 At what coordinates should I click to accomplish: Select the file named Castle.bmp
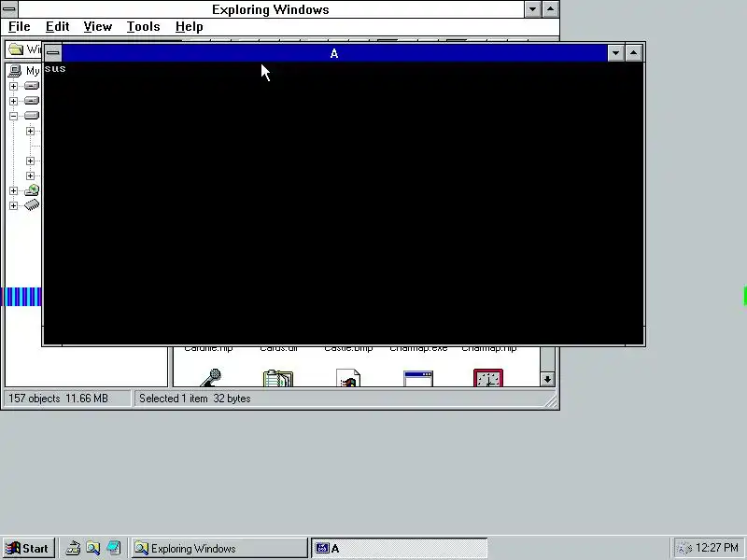pyautogui.click(x=348, y=349)
